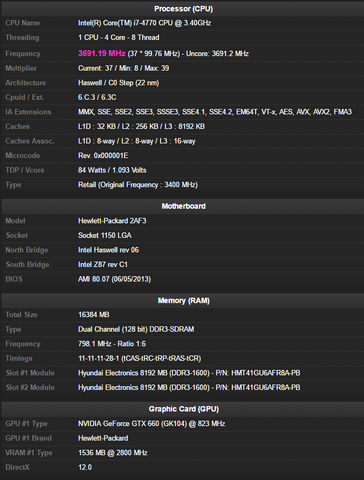Click the Microcode row label
The image size is (364, 480).
[23, 156]
